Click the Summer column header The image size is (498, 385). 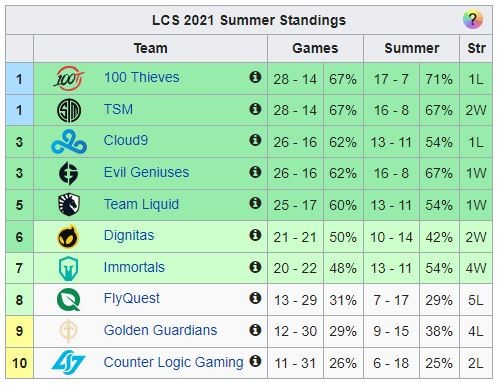pos(411,48)
